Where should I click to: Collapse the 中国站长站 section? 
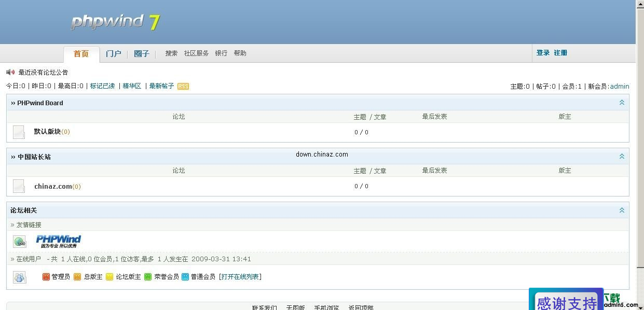622,157
